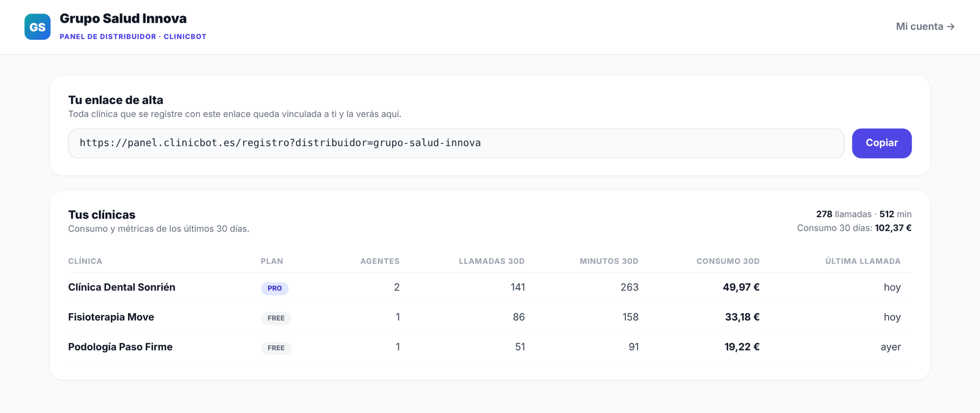Click the Clínica column header
Viewport: 980px width, 413px height.
pos(85,261)
